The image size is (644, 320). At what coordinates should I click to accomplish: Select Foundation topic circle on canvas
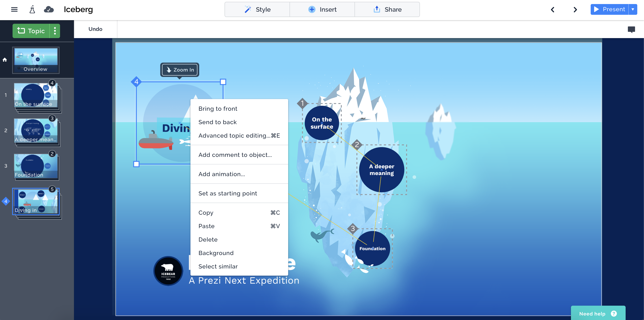(372, 249)
